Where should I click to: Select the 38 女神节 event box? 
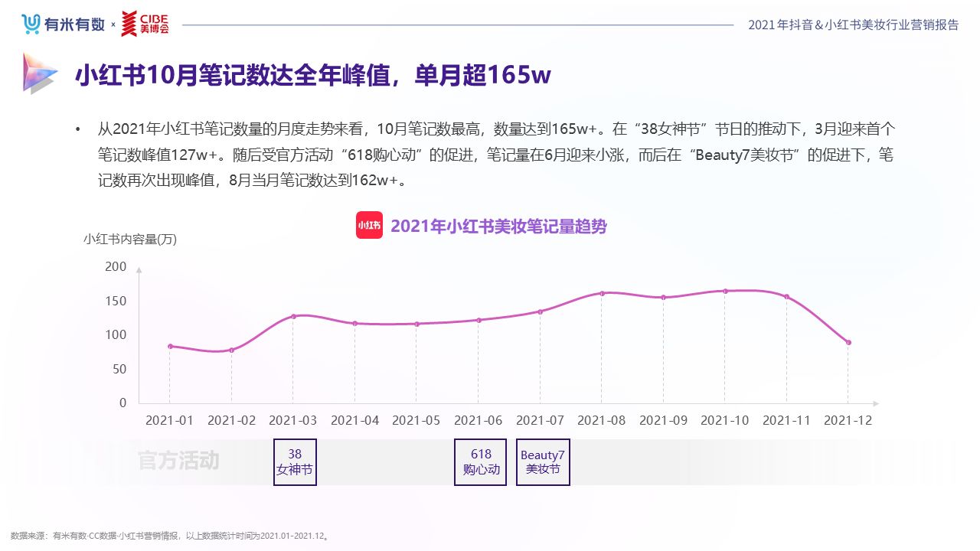coord(295,462)
